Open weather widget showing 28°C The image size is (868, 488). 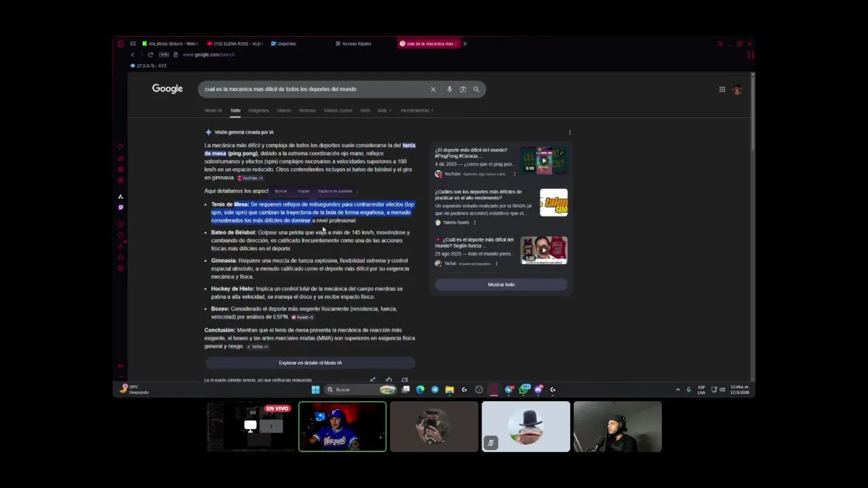coord(134,389)
